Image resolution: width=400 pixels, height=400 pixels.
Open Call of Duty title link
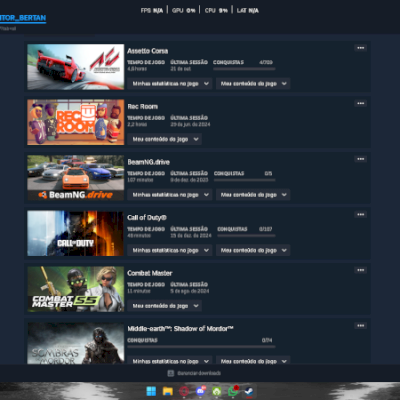(x=147, y=218)
